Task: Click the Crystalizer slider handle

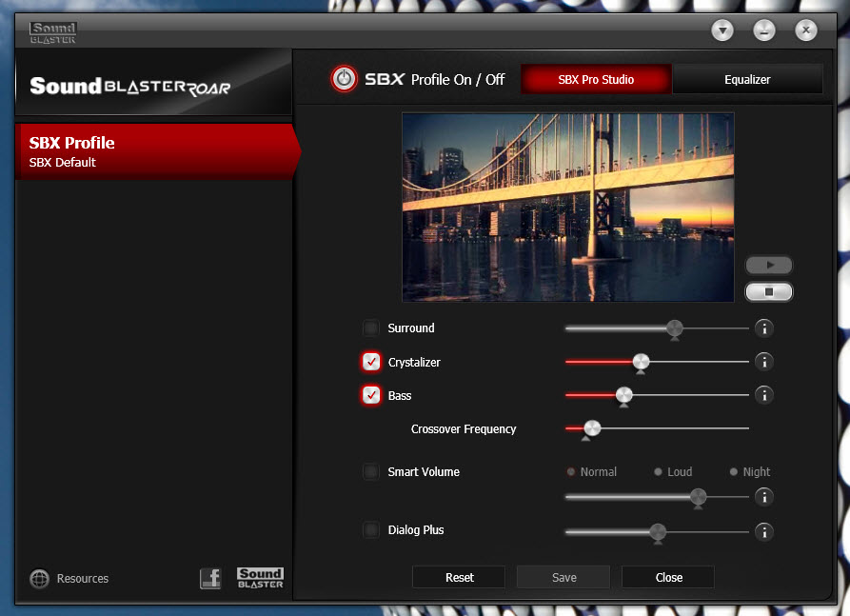Action: click(641, 362)
